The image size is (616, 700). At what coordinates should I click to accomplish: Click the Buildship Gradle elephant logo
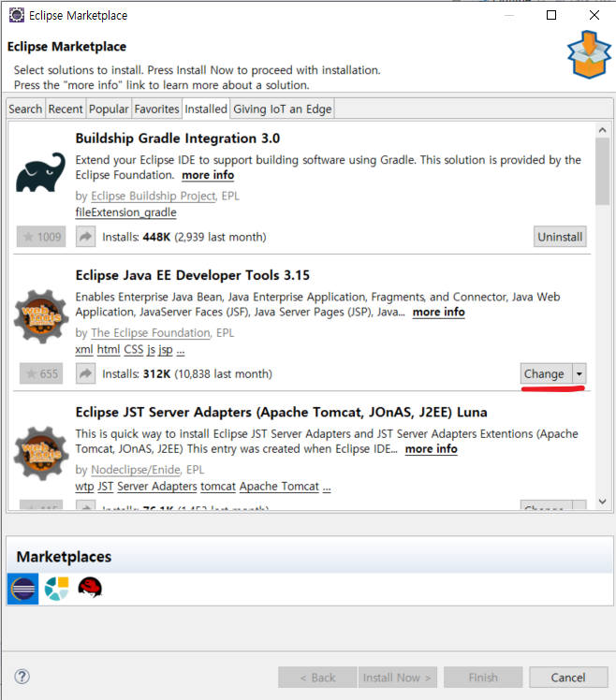coord(40,172)
